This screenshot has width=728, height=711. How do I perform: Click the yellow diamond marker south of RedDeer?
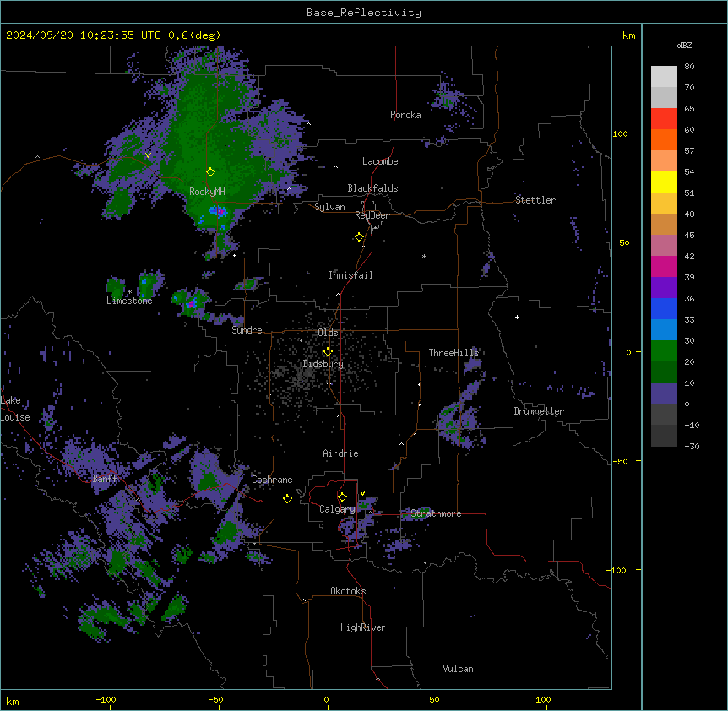coord(359,237)
